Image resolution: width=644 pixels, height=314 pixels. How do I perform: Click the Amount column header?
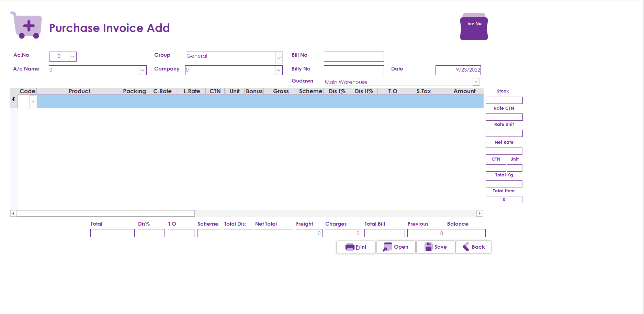(464, 91)
